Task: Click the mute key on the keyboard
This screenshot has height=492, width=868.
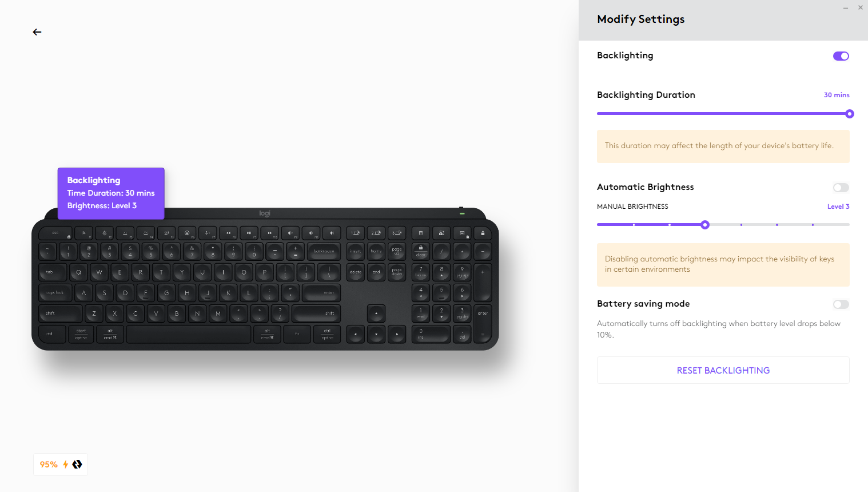Action: [290, 233]
